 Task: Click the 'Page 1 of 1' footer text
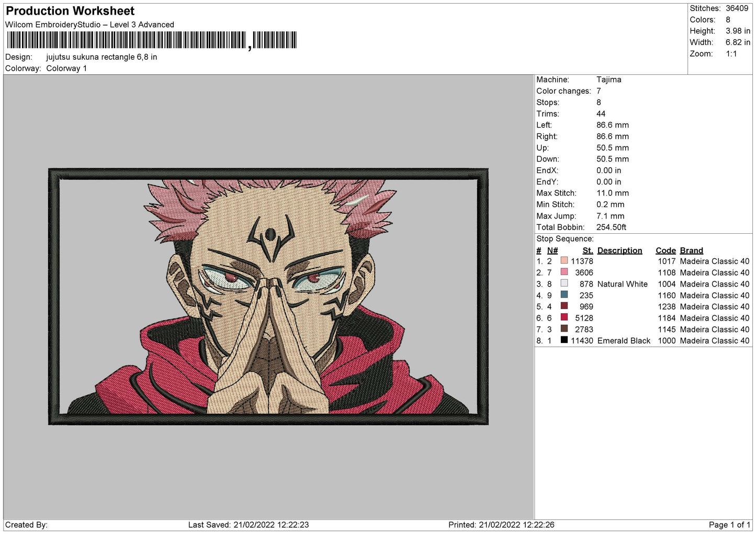(729, 525)
